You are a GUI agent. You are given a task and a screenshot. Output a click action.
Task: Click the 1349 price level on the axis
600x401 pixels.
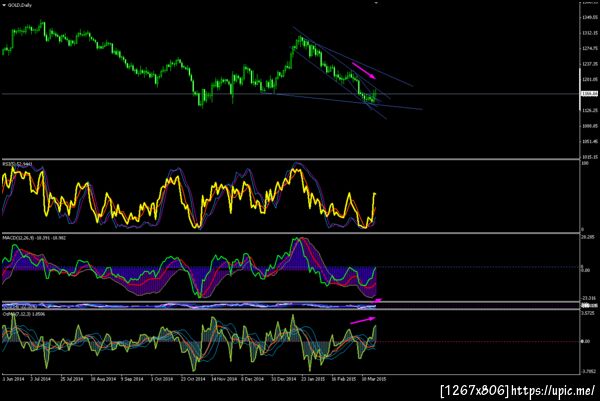pos(590,17)
